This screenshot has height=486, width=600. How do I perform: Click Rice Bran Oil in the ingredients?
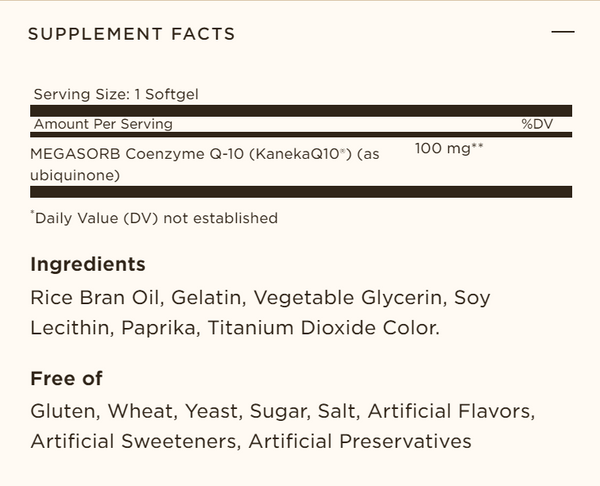[97, 298]
